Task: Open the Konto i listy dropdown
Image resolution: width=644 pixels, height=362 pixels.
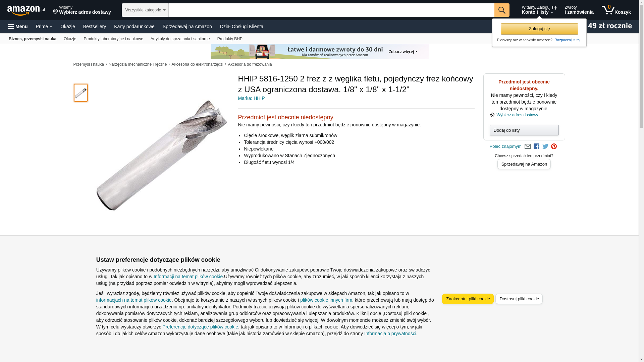Action: pyautogui.click(x=539, y=10)
